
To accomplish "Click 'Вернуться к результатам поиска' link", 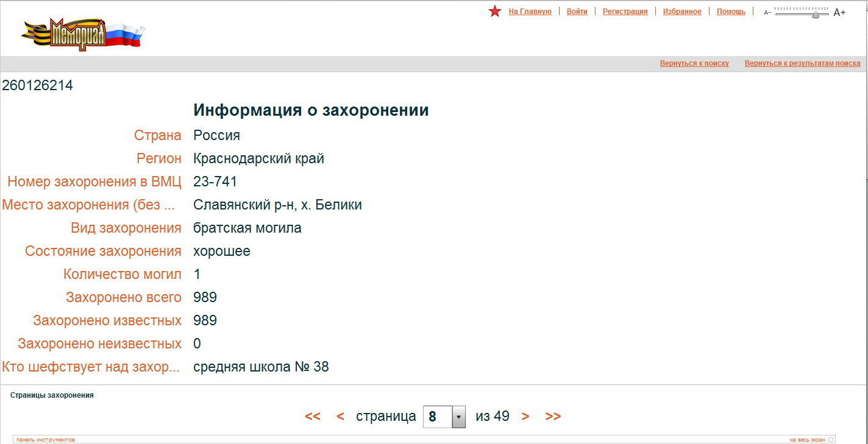I will pos(802,63).
